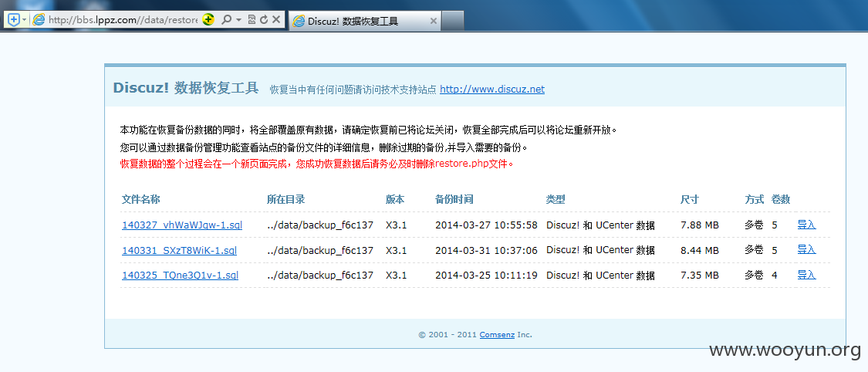The width and height of the screenshot is (868, 372).
Task: Open the http://www.discuz.net support link
Action: (492, 89)
